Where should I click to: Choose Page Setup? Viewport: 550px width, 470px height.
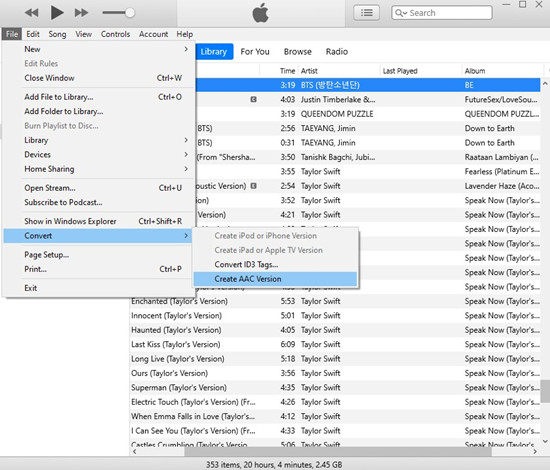(98, 255)
